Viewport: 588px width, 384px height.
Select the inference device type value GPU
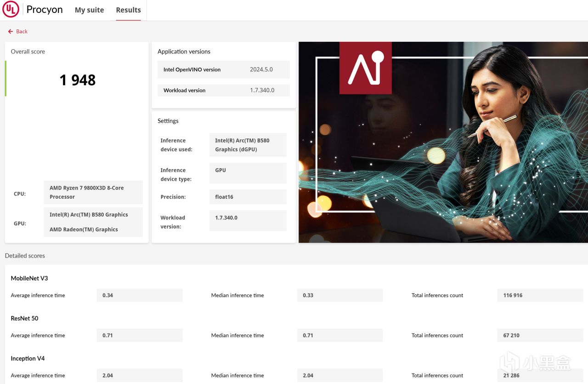(248, 173)
